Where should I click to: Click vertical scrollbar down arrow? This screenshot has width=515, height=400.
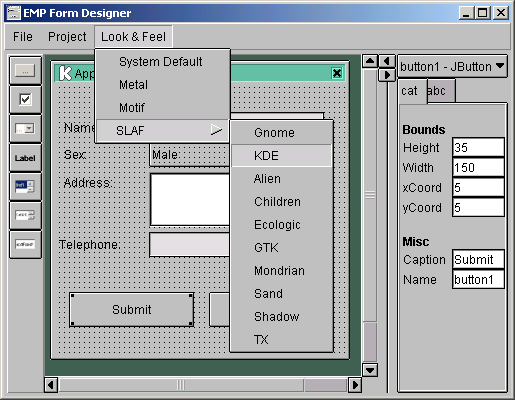[370, 370]
